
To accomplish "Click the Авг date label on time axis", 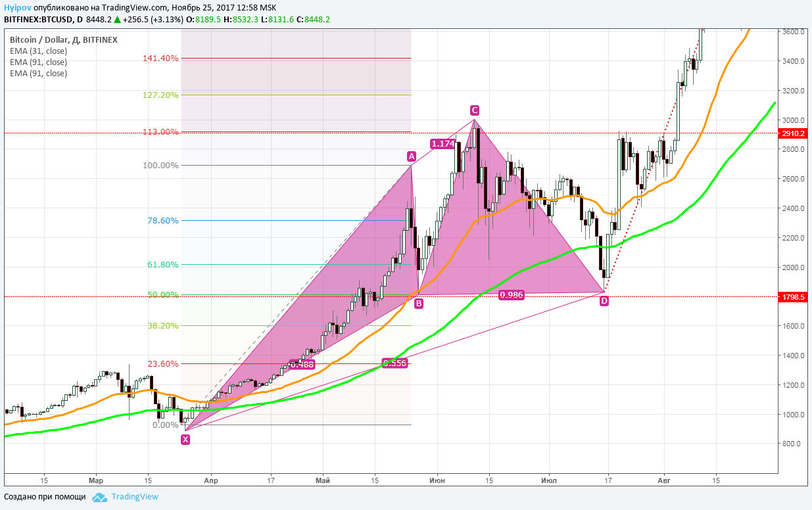I will (x=664, y=480).
